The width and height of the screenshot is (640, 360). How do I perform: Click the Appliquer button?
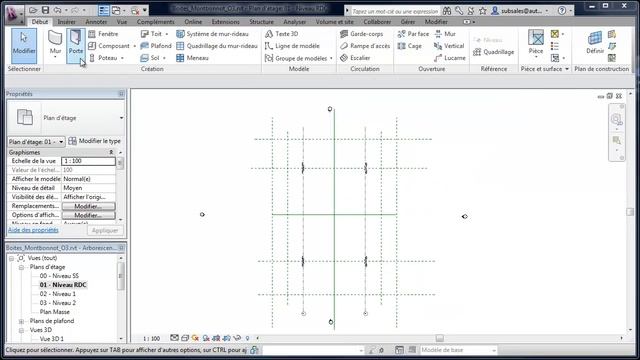pos(105,231)
